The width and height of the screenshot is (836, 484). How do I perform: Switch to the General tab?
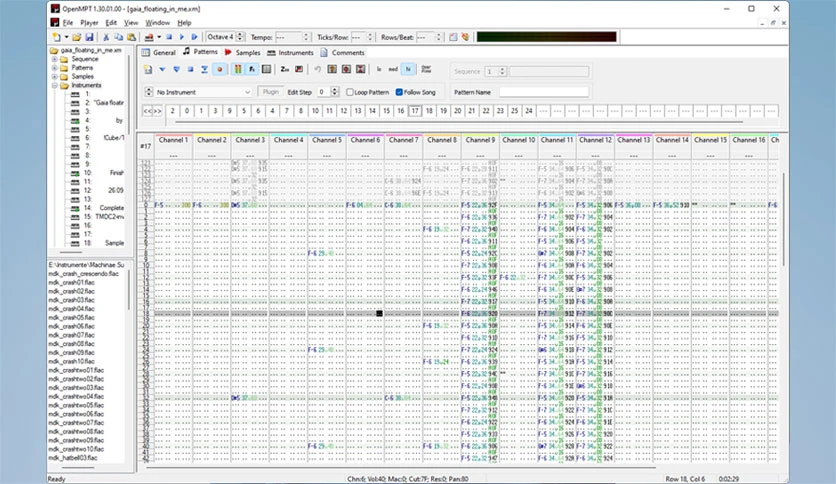tap(158, 52)
